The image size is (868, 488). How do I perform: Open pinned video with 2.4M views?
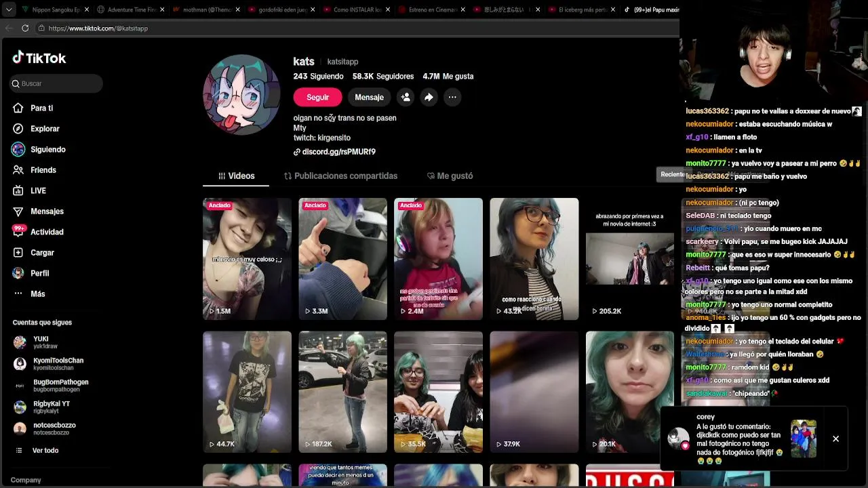438,258
